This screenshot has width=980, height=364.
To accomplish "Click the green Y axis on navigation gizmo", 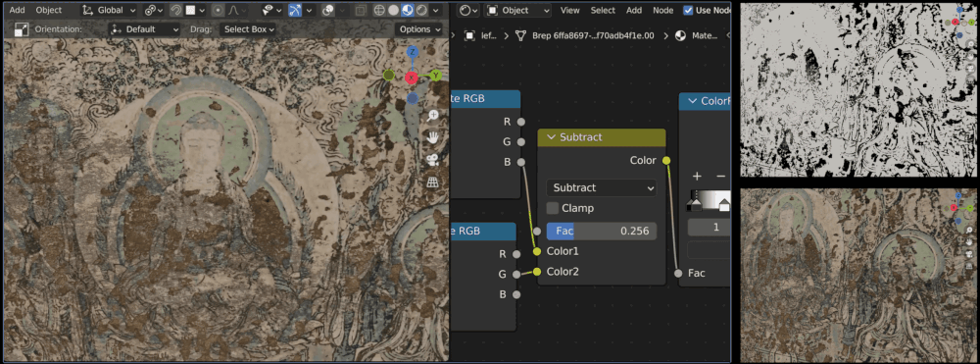I will [436, 76].
